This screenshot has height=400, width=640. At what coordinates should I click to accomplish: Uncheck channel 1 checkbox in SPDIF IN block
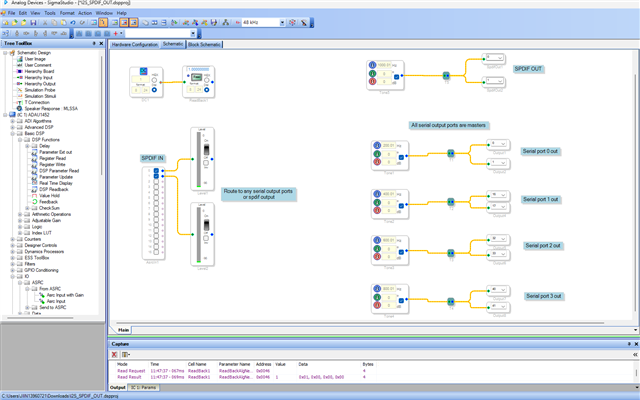tap(156, 171)
